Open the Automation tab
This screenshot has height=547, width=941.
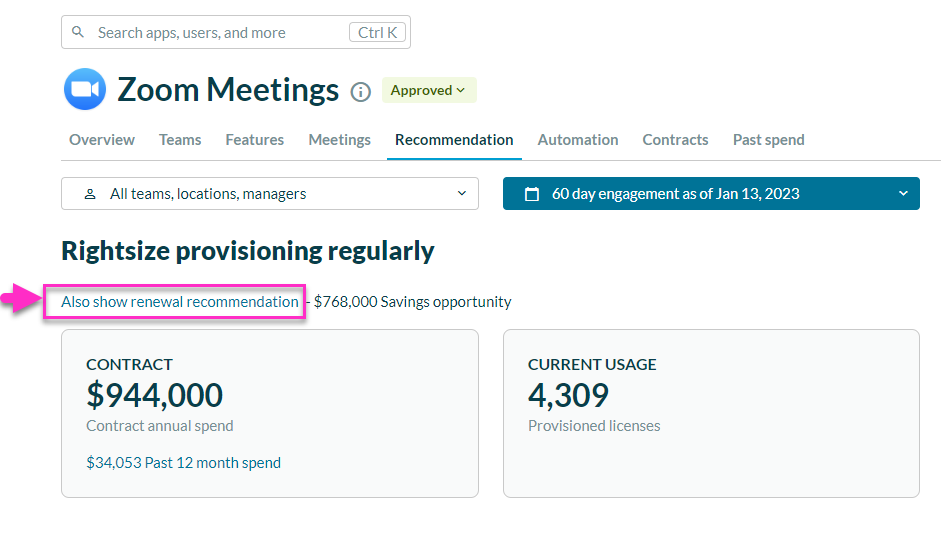[x=578, y=140]
